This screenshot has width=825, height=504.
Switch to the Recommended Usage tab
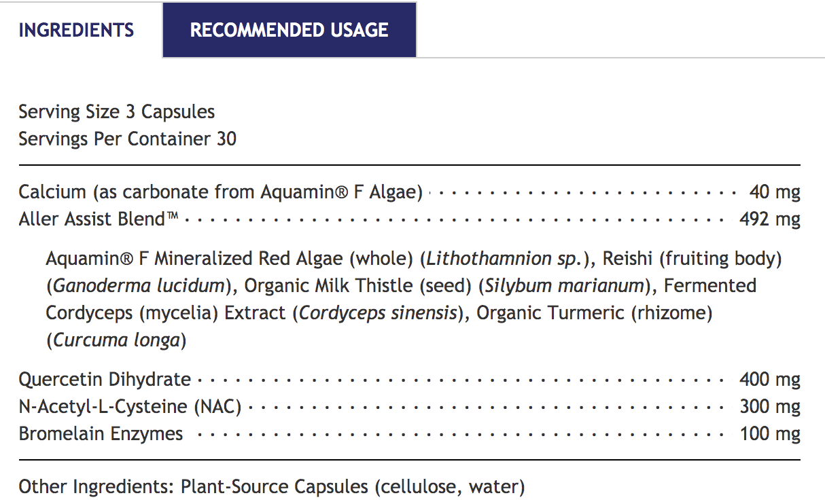coord(289,31)
